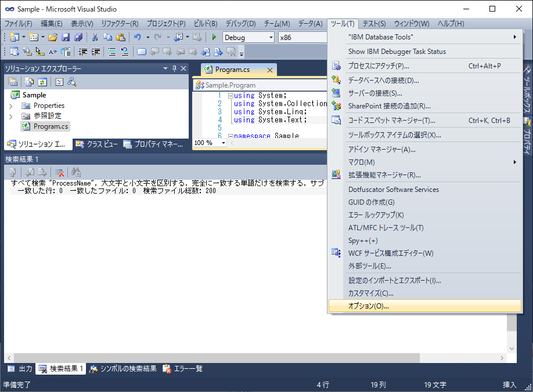Click the Clear All search results icon
This screenshot has width=533, height=392.
pos(59,172)
